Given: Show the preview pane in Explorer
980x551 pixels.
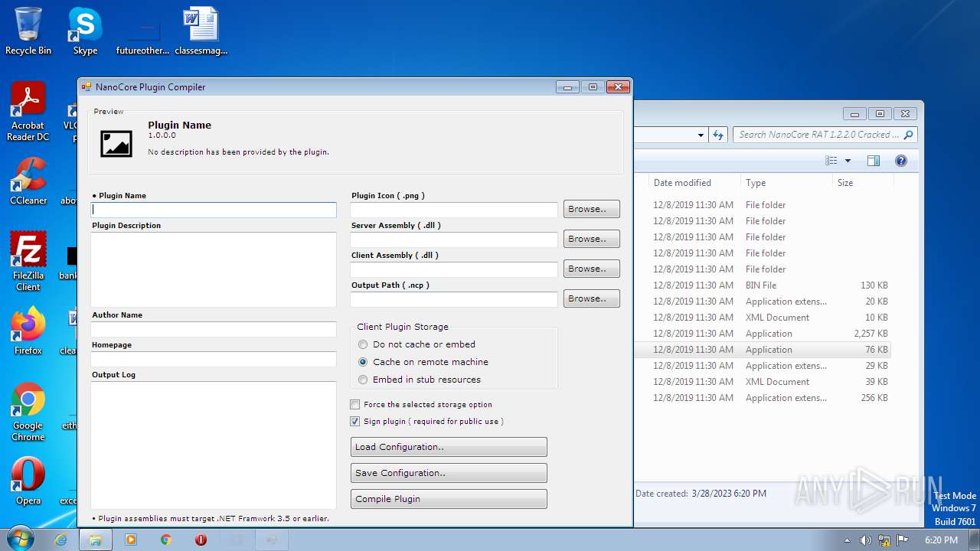Looking at the screenshot, I should pos(874,161).
